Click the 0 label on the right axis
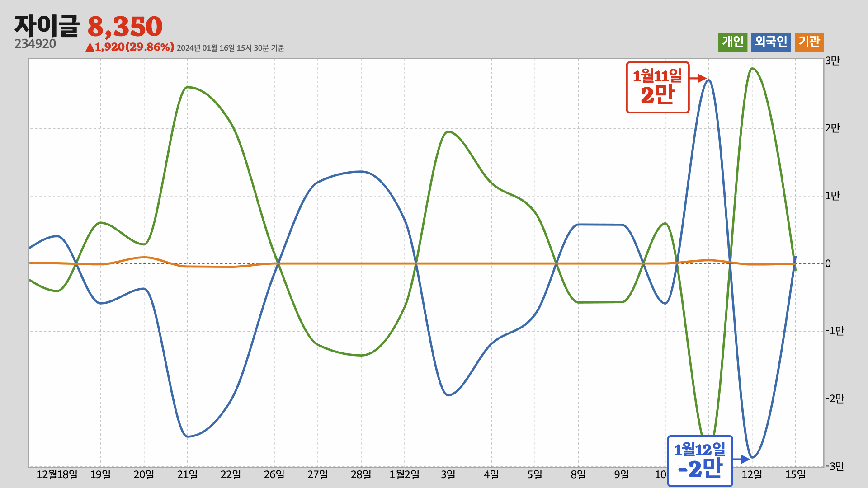868x488 pixels. 828,263
